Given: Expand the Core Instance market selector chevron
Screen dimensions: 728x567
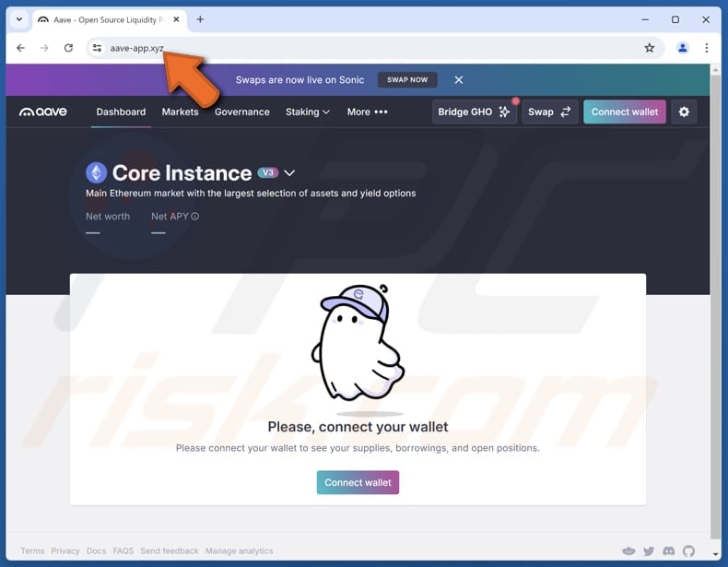Looking at the screenshot, I should (x=289, y=173).
